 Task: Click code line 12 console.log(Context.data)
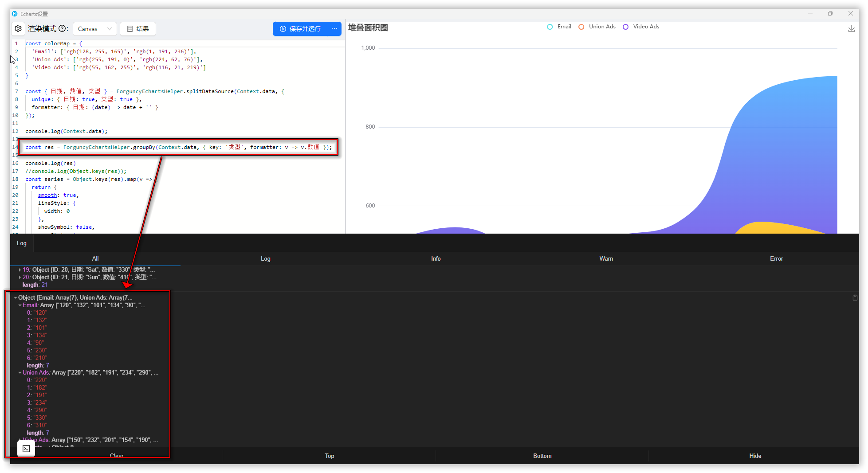(x=66, y=131)
